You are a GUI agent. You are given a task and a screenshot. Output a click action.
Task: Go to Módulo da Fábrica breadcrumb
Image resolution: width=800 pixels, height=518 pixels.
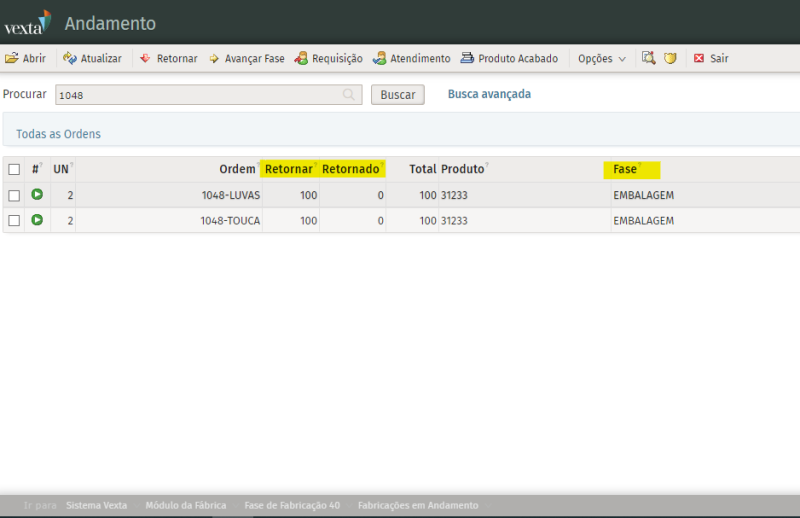(186, 505)
